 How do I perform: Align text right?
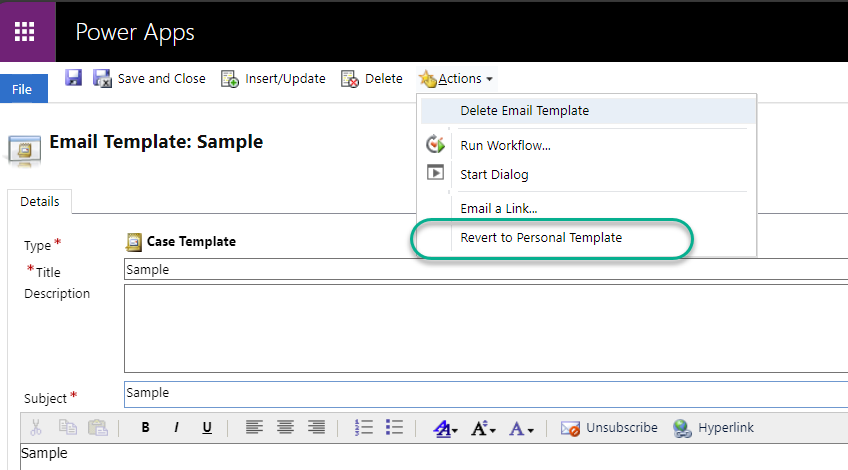point(316,427)
